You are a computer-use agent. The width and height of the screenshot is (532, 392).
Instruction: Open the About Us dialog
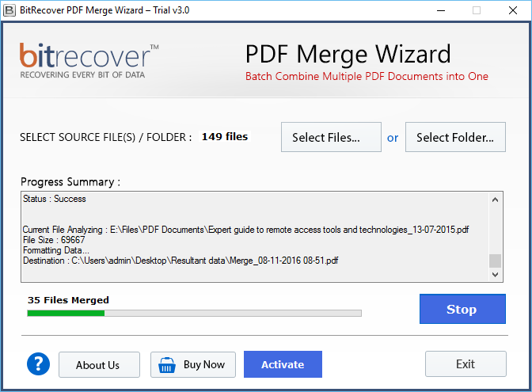point(99,364)
